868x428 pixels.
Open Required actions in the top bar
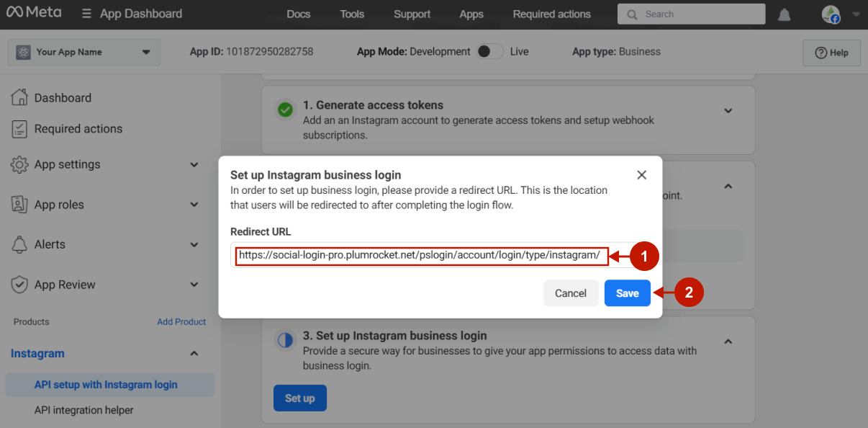pos(552,14)
